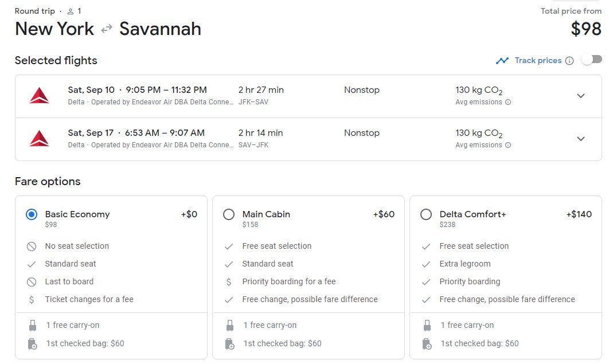Click the Delta logo on the departing flight
Image resolution: width=609 pixels, height=364 pixels.
40,95
